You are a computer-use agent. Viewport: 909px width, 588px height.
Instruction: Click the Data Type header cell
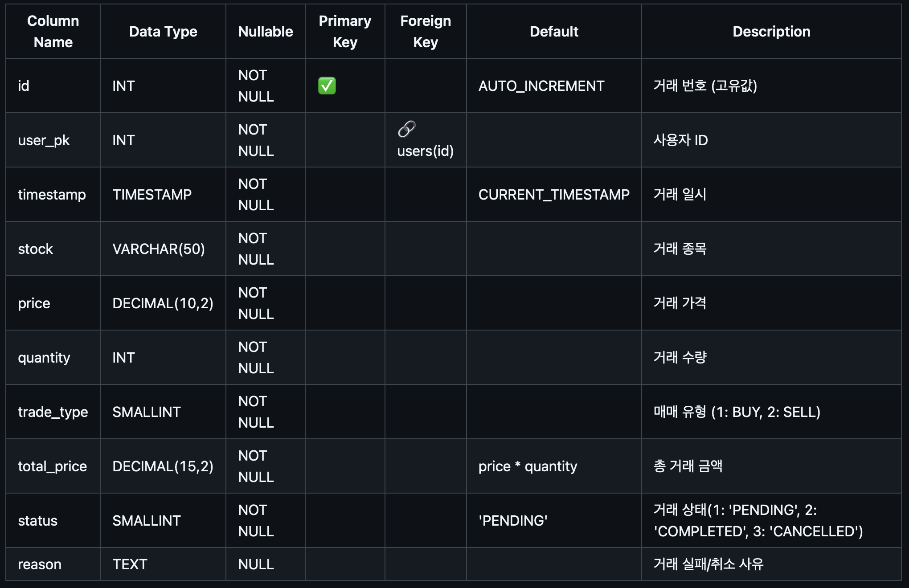pos(163,32)
